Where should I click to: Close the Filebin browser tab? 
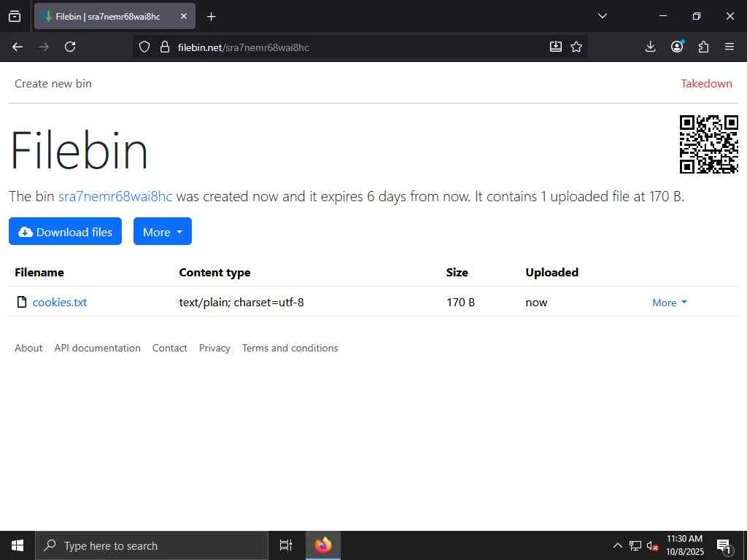pos(184,16)
